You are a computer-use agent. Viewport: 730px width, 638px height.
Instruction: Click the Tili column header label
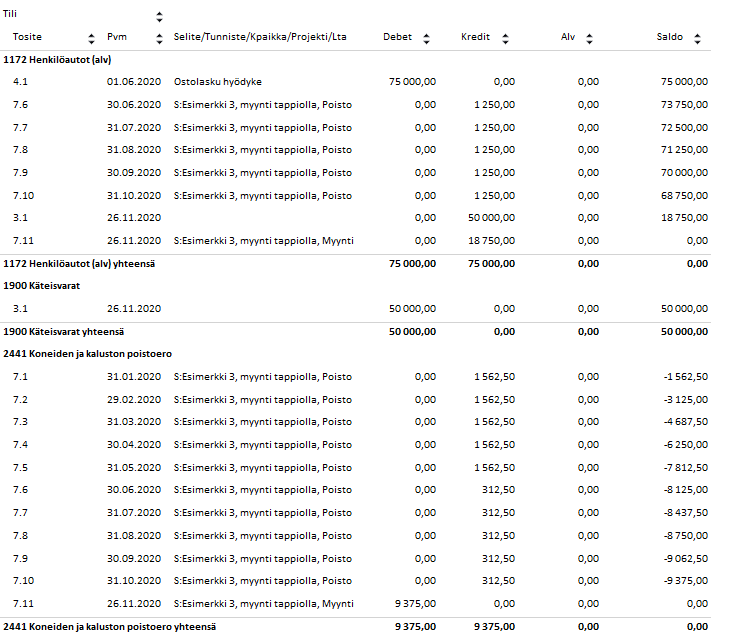[x=10, y=14]
